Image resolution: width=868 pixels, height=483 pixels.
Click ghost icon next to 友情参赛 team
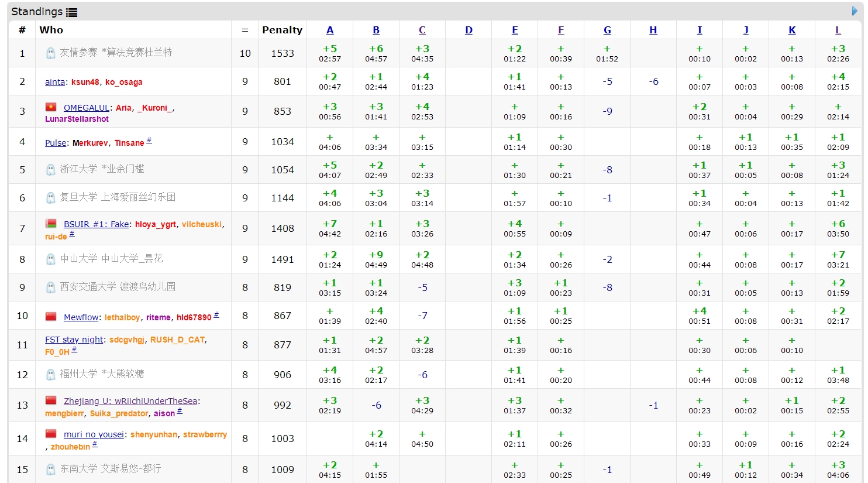click(51, 53)
